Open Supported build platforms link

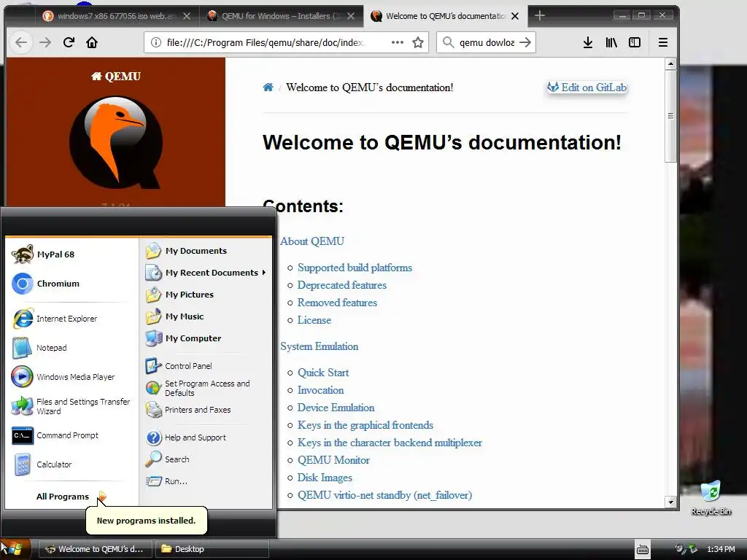point(355,268)
